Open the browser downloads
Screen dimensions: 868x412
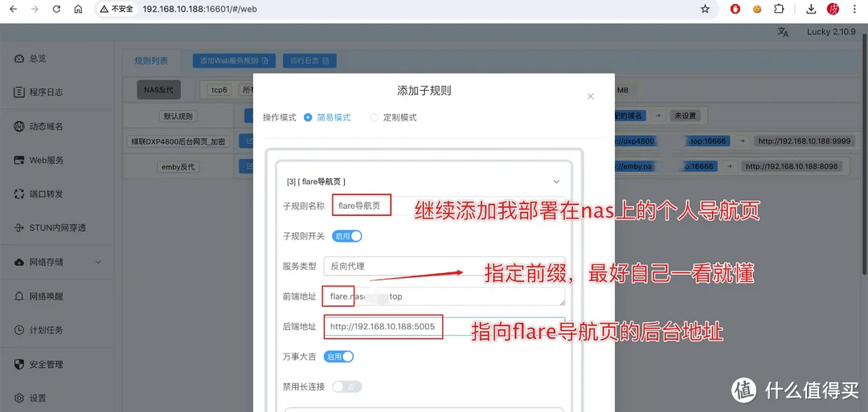[x=811, y=9]
